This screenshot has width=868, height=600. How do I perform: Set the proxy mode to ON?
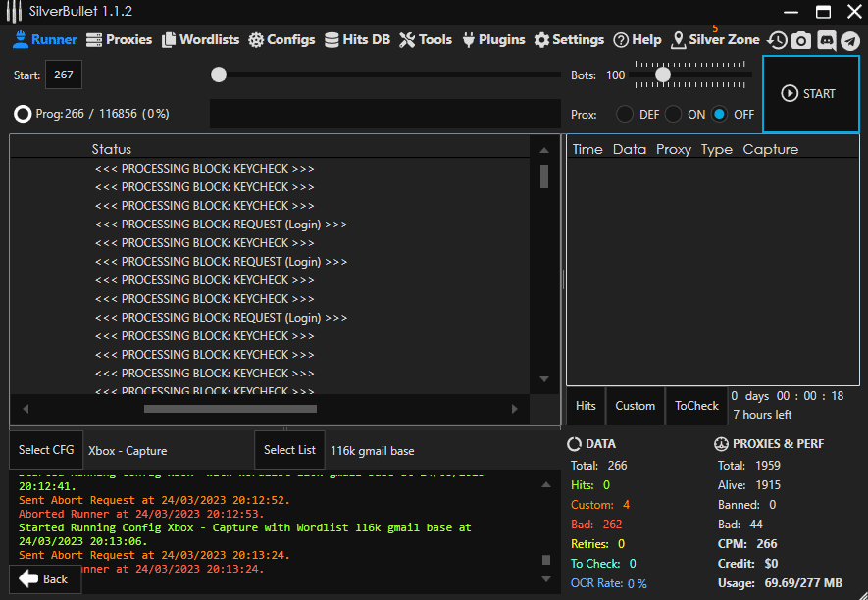pyautogui.click(x=673, y=114)
